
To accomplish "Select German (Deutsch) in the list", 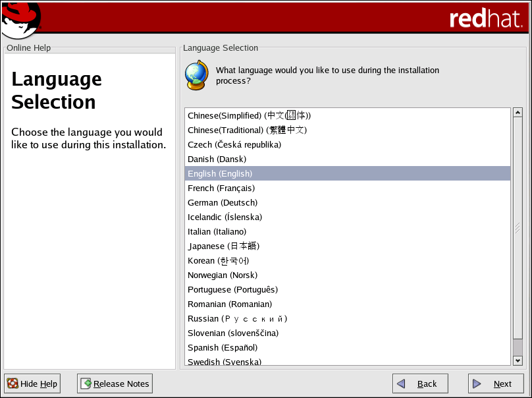I will 223,203.
